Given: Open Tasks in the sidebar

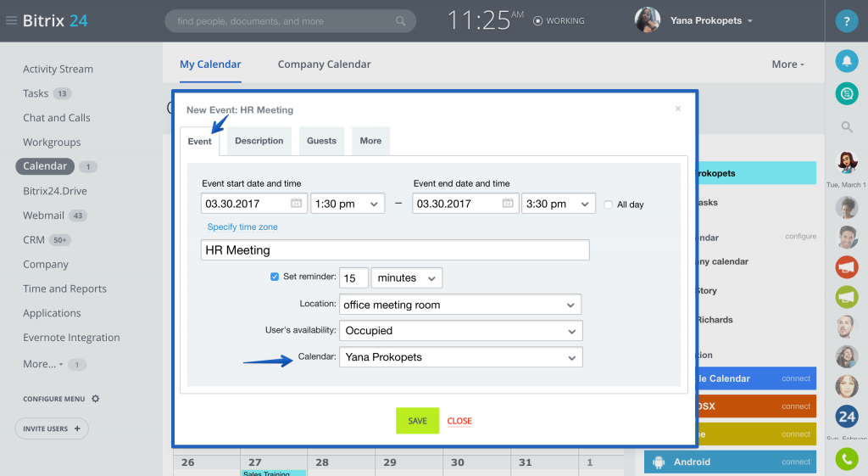Looking at the screenshot, I should point(36,93).
